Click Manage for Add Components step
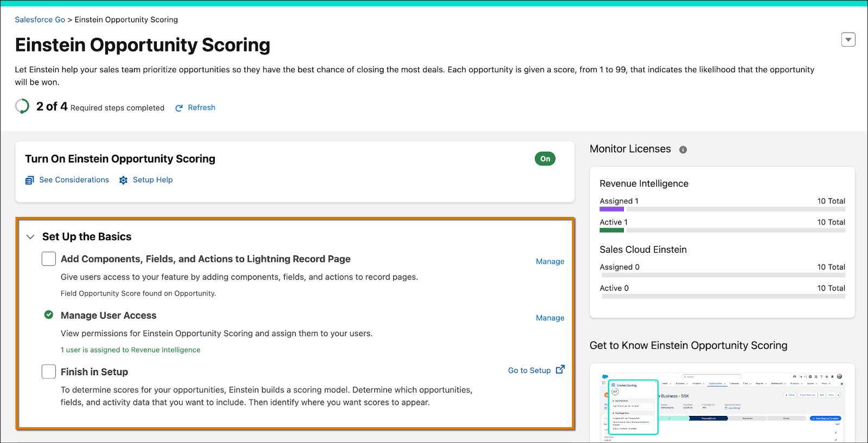The height and width of the screenshot is (443, 868). tap(550, 261)
